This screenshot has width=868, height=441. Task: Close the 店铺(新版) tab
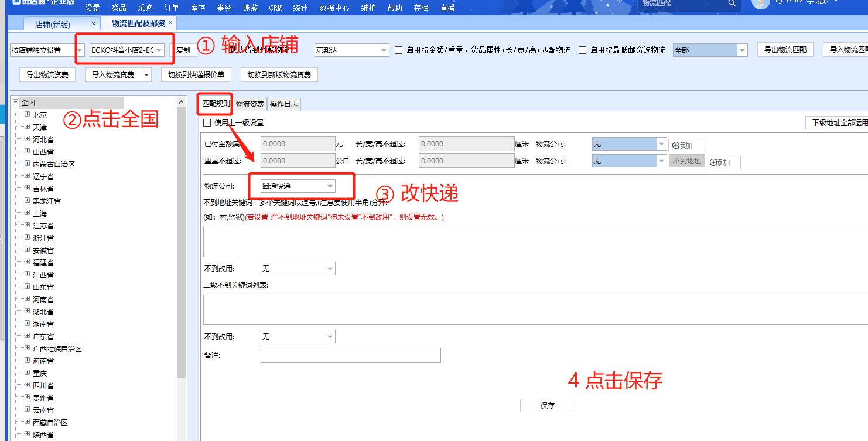pyautogui.click(x=94, y=23)
